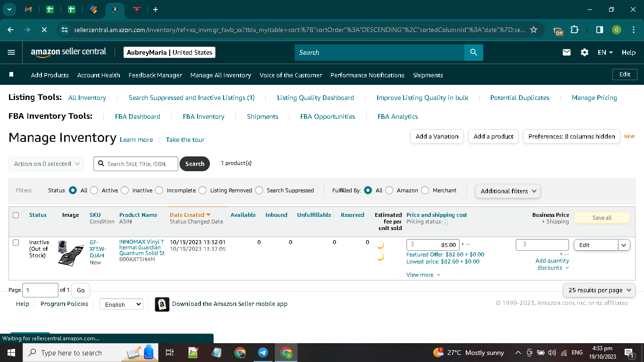The height and width of the screenshot is (362, 644).
Task: Bookmark this page with the star icon
Action: pyautogui.click(x=534, y=30)
